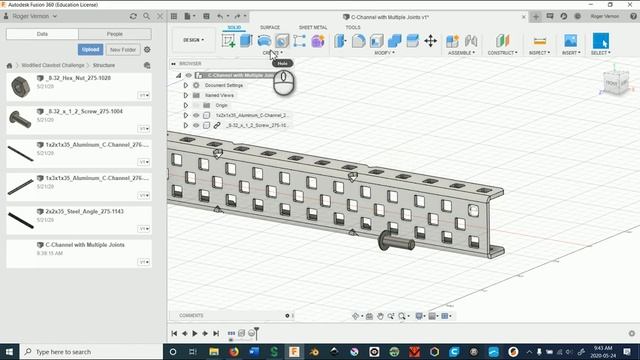Select the Combine tool

click(394, 41)
